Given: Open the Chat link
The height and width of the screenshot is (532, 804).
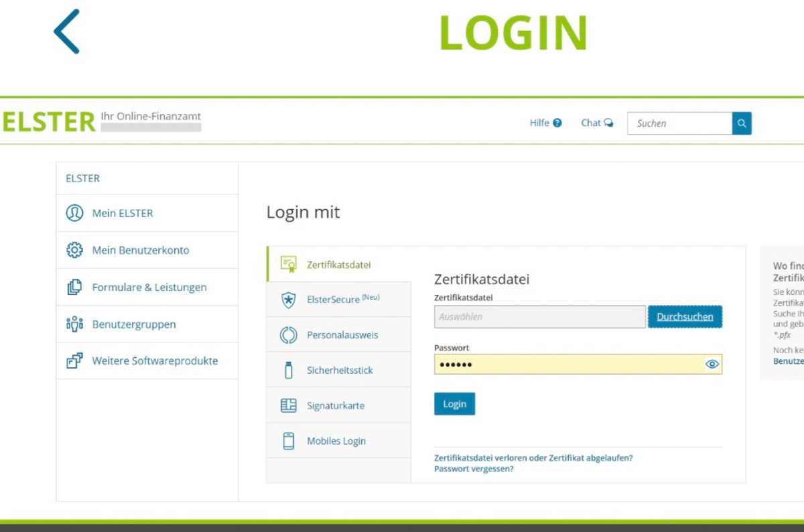Looking at the screenshot, I should (597, 123).
